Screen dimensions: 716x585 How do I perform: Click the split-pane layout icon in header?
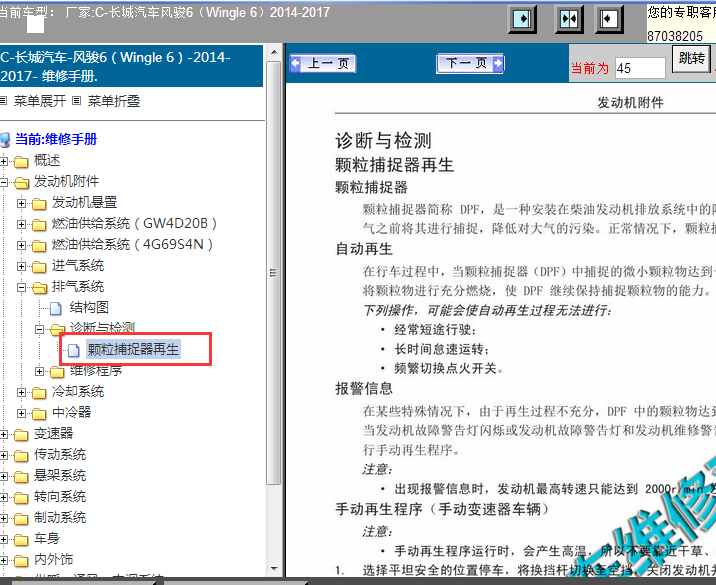coord(569,19)
